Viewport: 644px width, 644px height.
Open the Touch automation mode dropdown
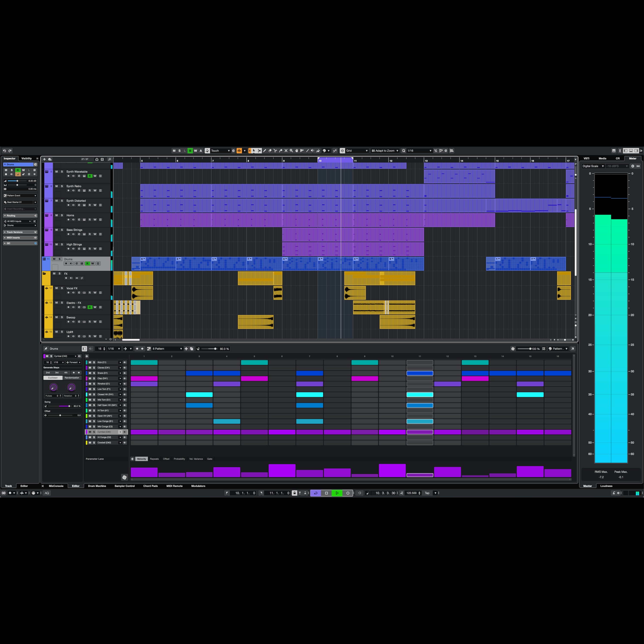click(x=220, y=151)
